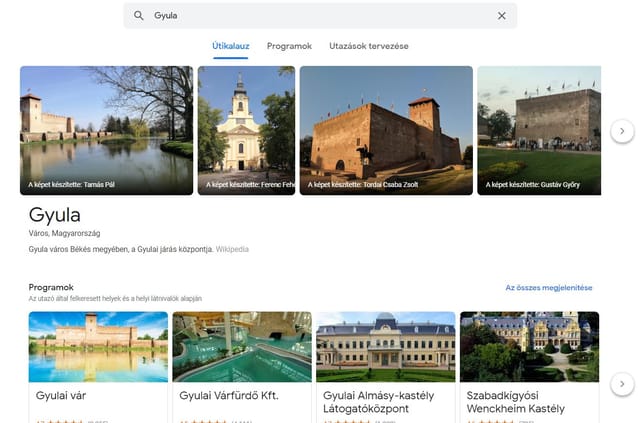Advance the photo carousel with the right arrow

click(x=622, y=131)
